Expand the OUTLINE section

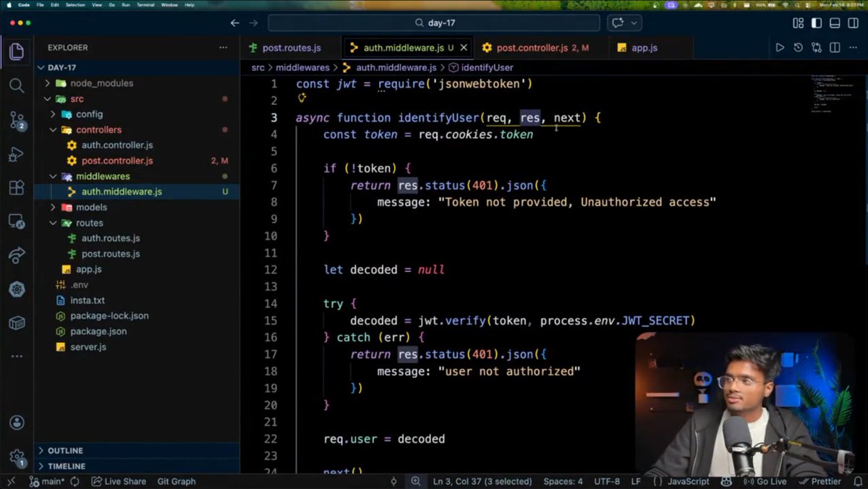coord(137,451)
